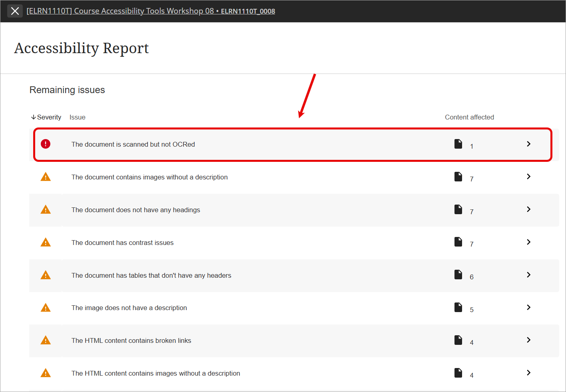The image size is (566, 392).
Task: Click the count 1 in scanned but not OCRed row
Action: click(x=472, y=146)
